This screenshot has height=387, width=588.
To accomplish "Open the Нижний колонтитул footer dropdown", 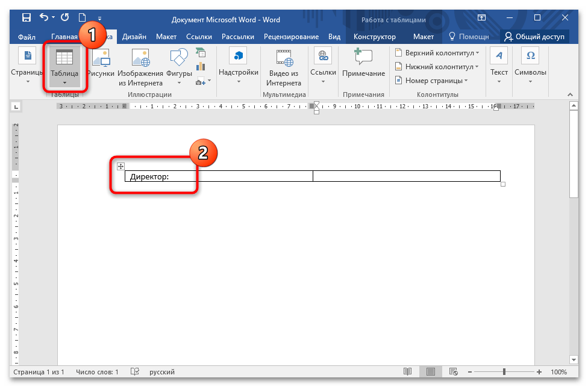I will (437, 67).
